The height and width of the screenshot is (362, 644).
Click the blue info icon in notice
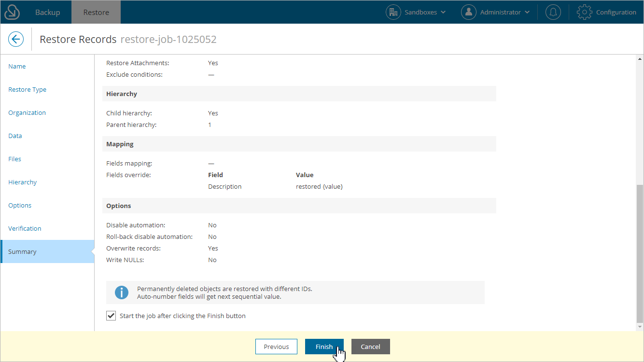pyautogui.click(x=122, y=292)
